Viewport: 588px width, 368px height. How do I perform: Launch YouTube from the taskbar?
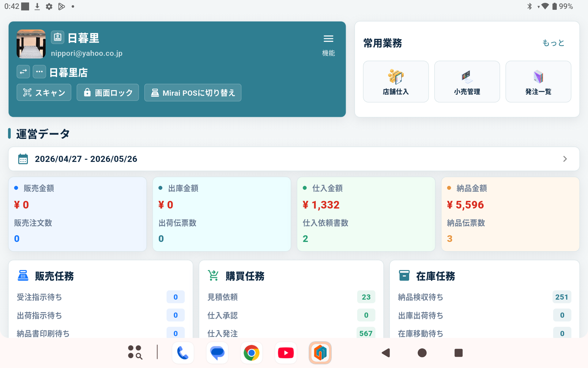(x=286, y=353)
